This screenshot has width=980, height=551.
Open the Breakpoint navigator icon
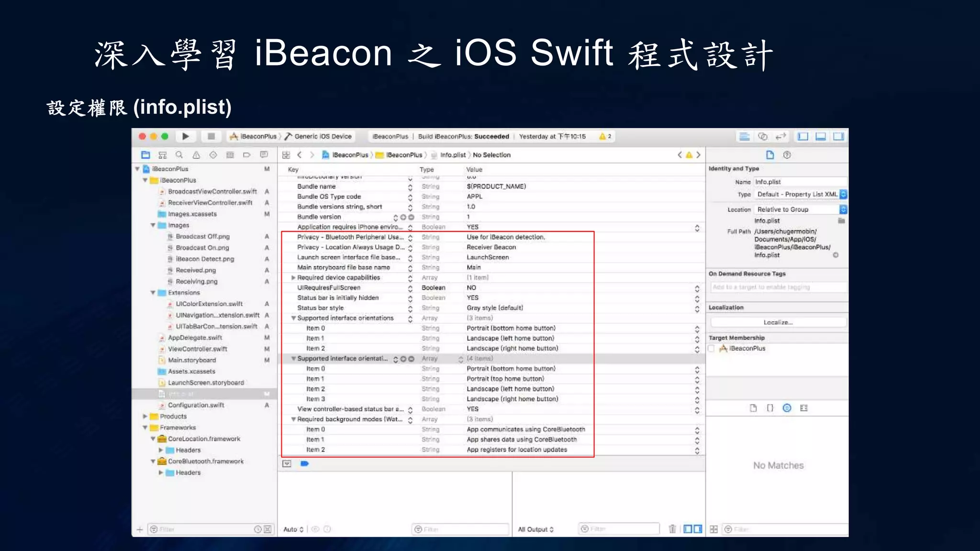click(247, 155)
